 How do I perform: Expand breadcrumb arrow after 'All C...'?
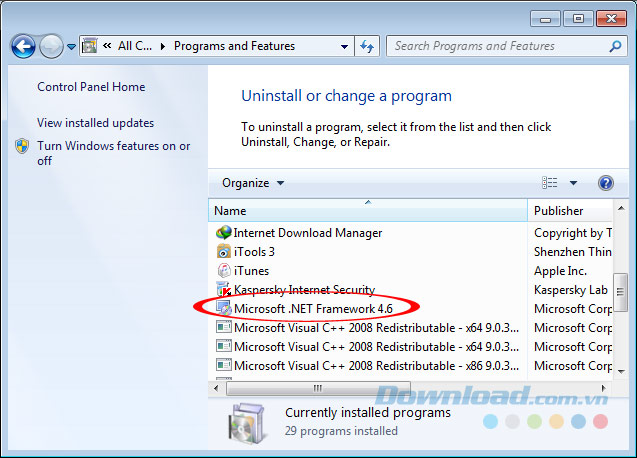163,46
